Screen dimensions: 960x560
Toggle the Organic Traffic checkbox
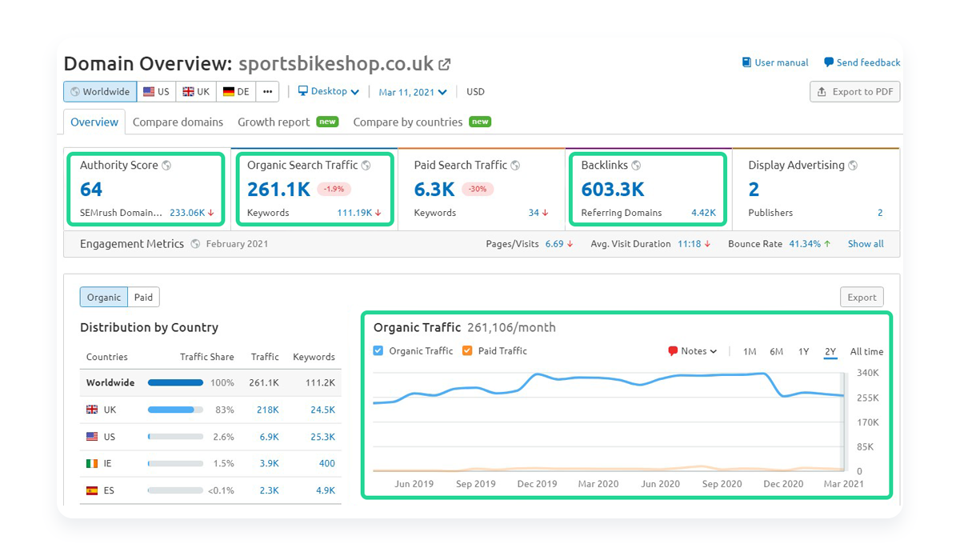point(378,350)
